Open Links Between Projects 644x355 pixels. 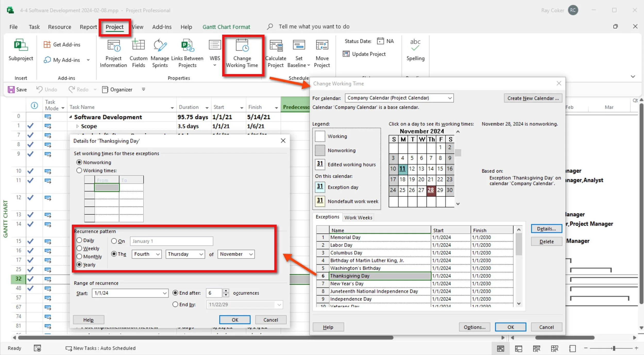[x=187, y=54]
